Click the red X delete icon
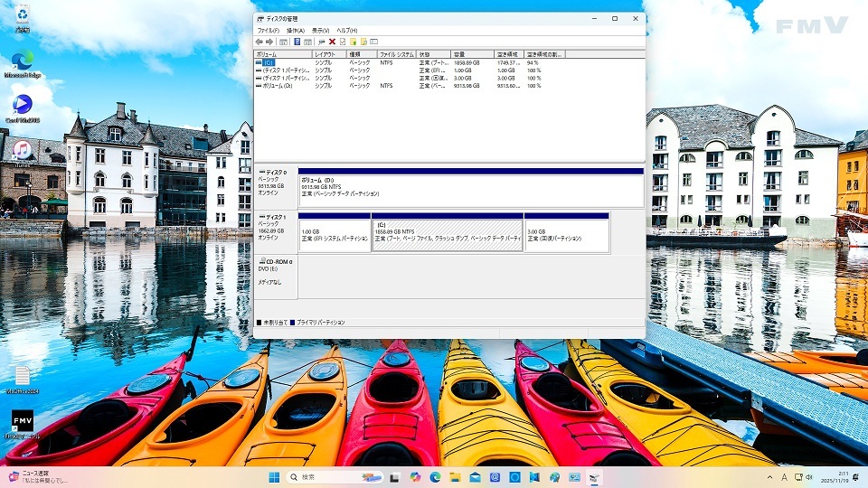This screenshot has width=868, height=488. point(332,42)
